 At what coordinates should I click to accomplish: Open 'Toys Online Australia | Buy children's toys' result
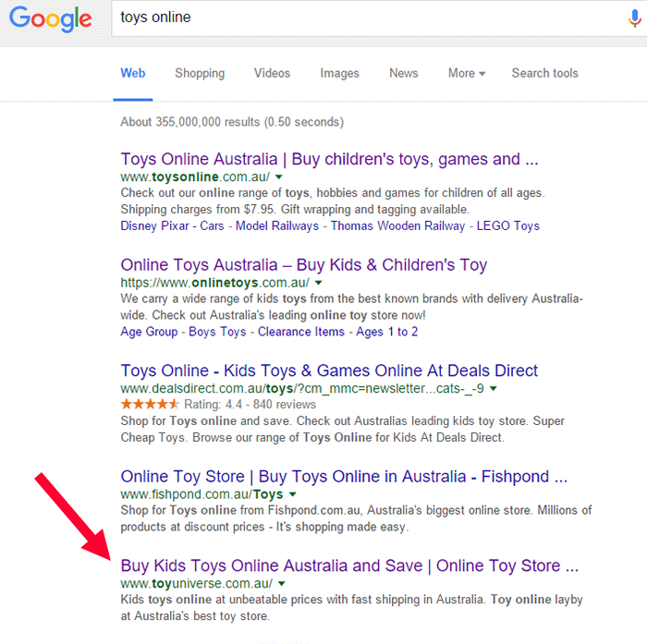329,159
